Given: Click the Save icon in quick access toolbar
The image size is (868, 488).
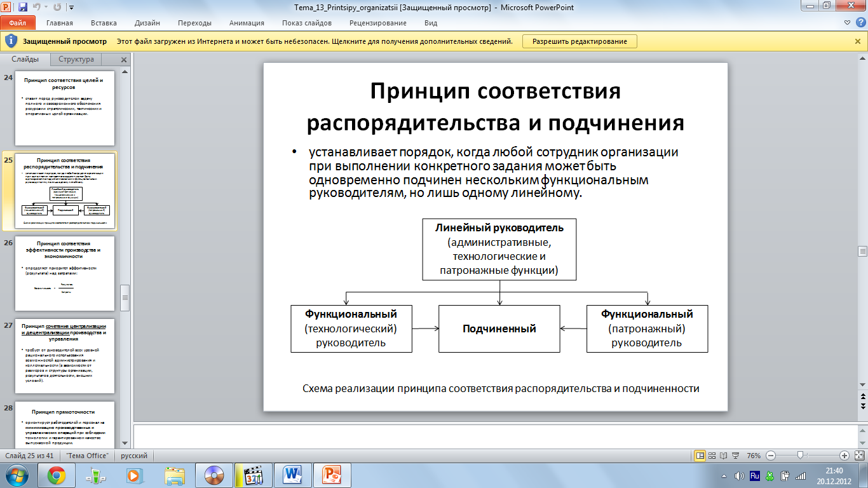Looking at the screenshot, I should (23, 7).
